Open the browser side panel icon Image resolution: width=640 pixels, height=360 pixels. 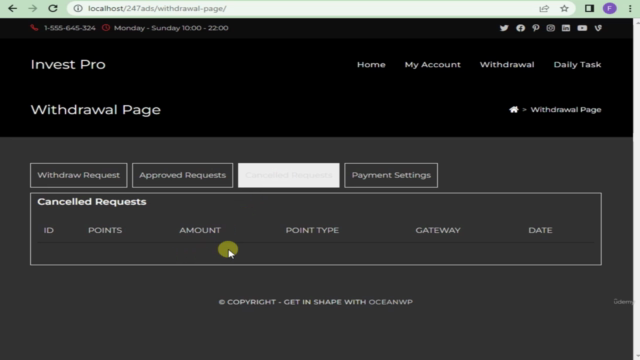(x=589, y=9)
